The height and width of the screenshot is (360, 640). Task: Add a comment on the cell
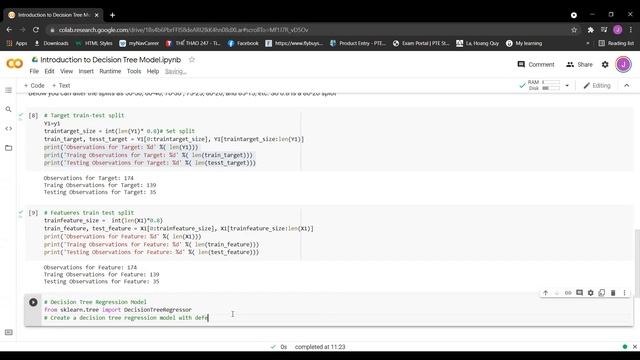pyautogui.click(x=579, y=293)
